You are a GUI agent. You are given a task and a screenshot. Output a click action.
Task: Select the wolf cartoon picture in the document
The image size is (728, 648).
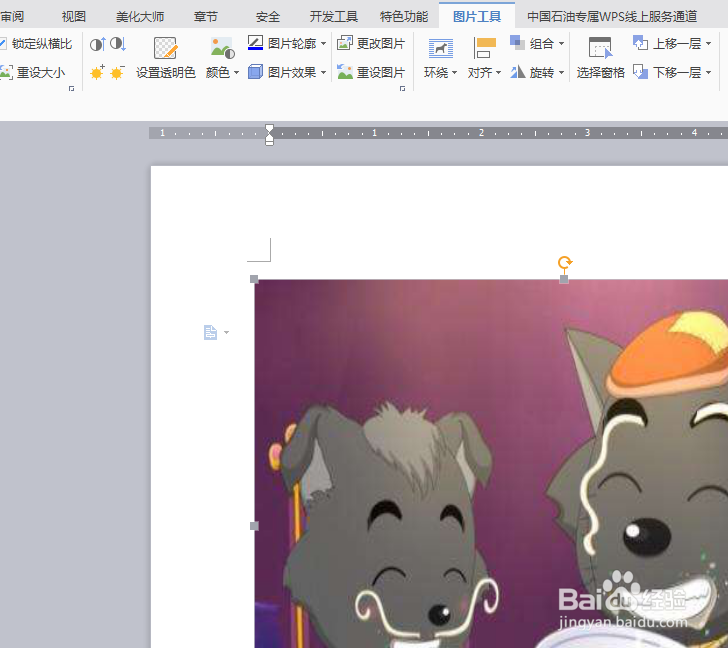(x=491, y=464)
